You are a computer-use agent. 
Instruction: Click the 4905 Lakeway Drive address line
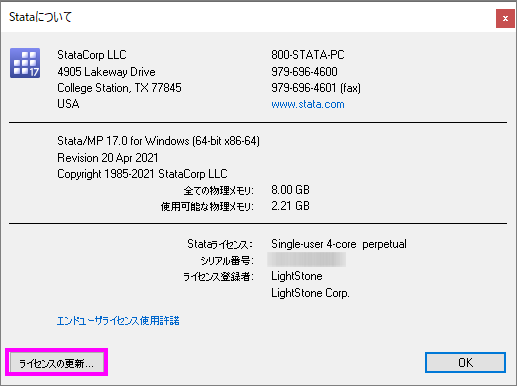point(106,72)
